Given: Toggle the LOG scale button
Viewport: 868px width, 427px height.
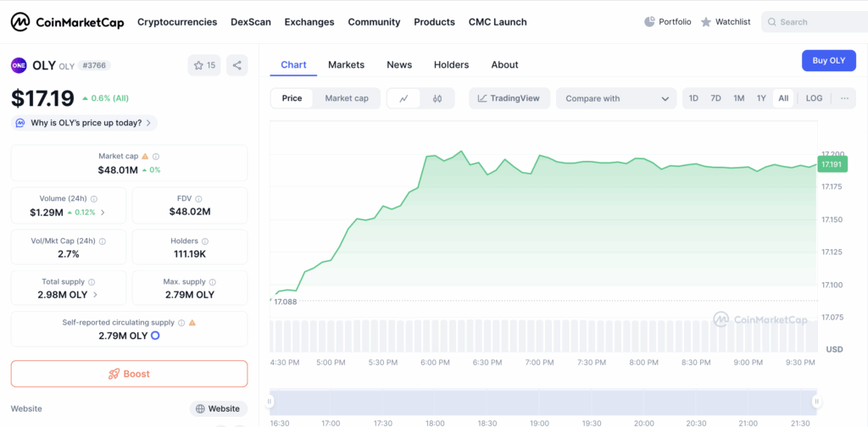Looking at the screenshot, I should pos(814,98).
